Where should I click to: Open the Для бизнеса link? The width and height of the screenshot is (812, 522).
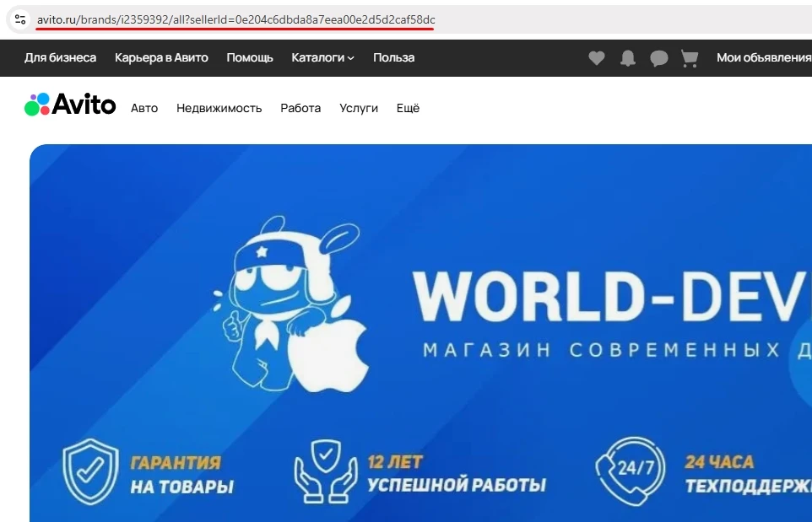click(60, 57)
